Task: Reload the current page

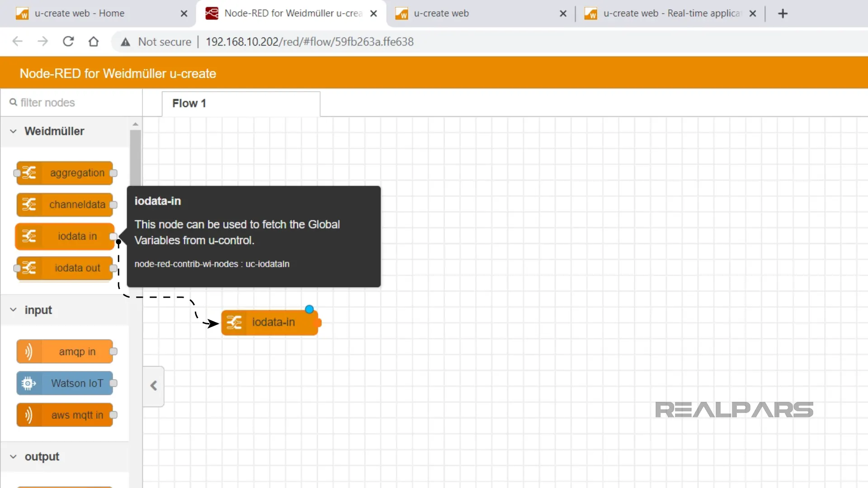Action: pyautogui.click(x=68, y=42)
